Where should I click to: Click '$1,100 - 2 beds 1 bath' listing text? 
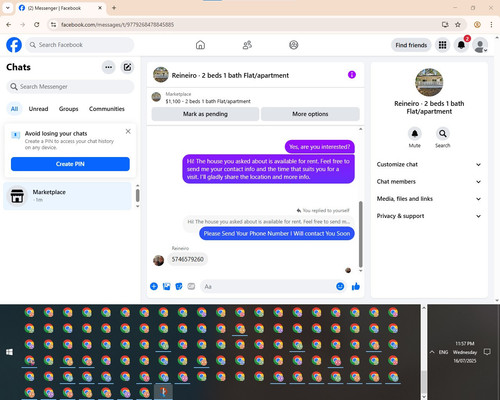[208, 101]
